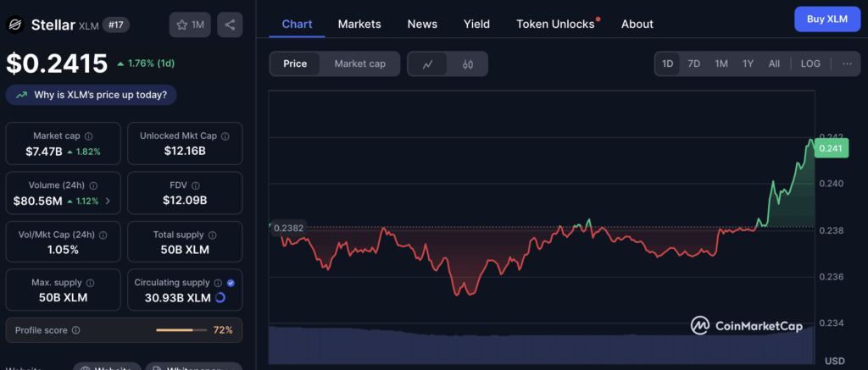868x370 pixels.
Task: Click the #17 rank badge
Action: pos(115,25)
